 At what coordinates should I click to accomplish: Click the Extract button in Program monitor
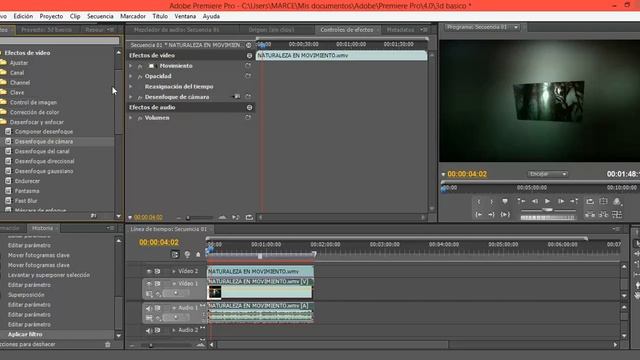[603, 214]
